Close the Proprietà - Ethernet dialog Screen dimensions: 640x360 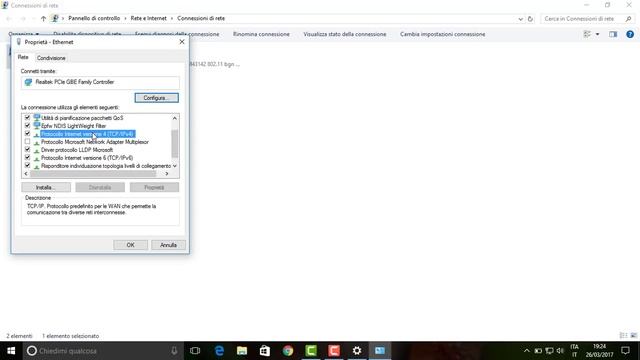[182, 42]
